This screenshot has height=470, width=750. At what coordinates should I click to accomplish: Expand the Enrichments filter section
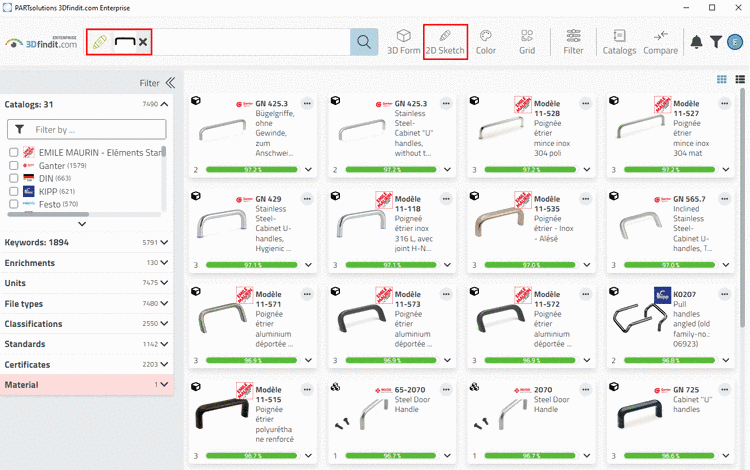click(165, 262)
